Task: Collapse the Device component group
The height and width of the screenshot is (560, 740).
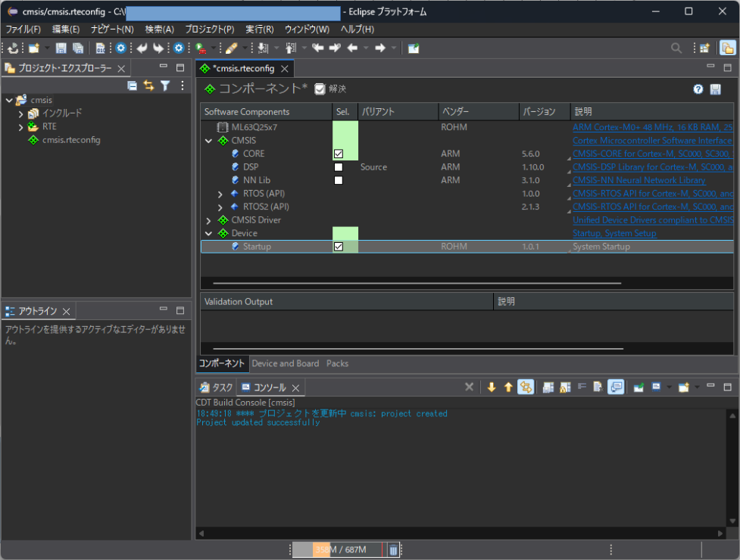Action: click(x=208, y=233)
